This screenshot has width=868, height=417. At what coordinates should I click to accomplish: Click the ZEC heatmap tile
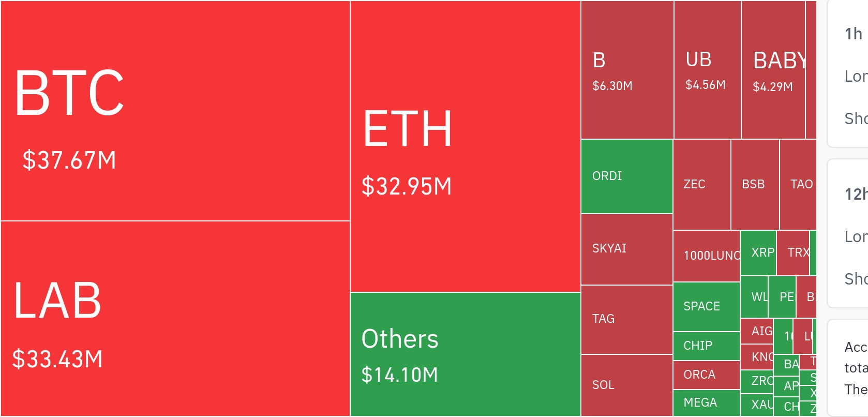click(702, 185)
